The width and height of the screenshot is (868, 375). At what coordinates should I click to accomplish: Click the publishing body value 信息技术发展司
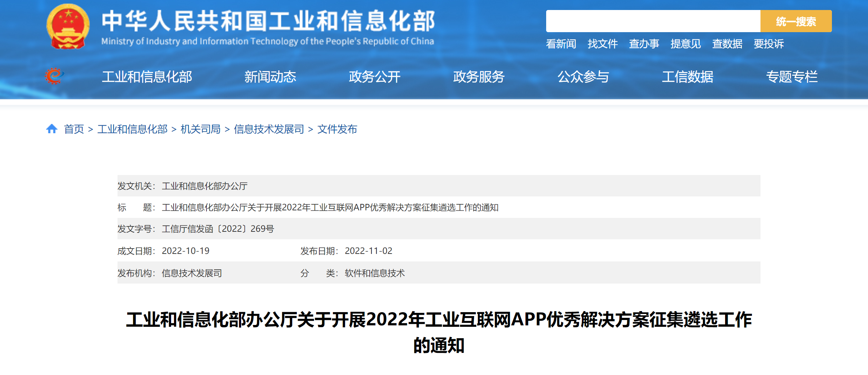click(x=192, y=273)
